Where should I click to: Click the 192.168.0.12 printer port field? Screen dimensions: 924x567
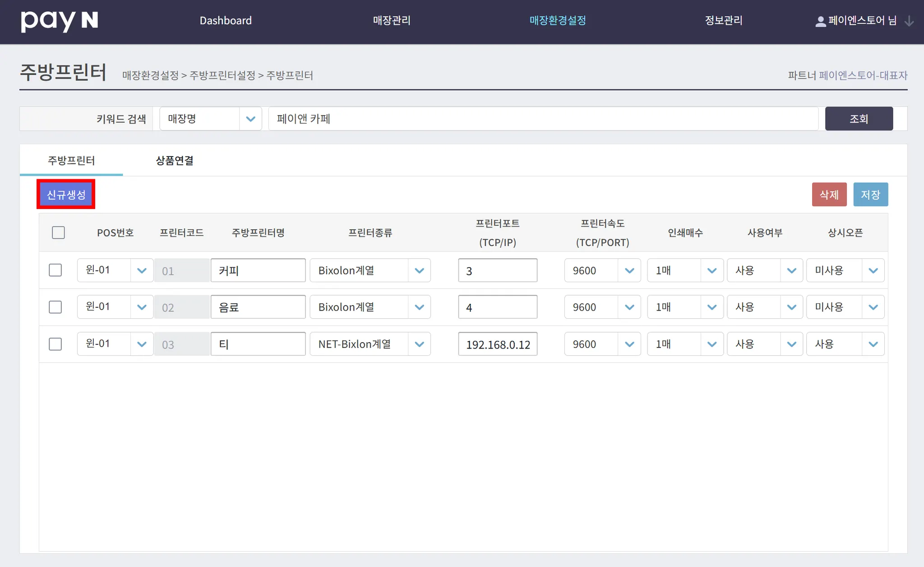[498, 344]
